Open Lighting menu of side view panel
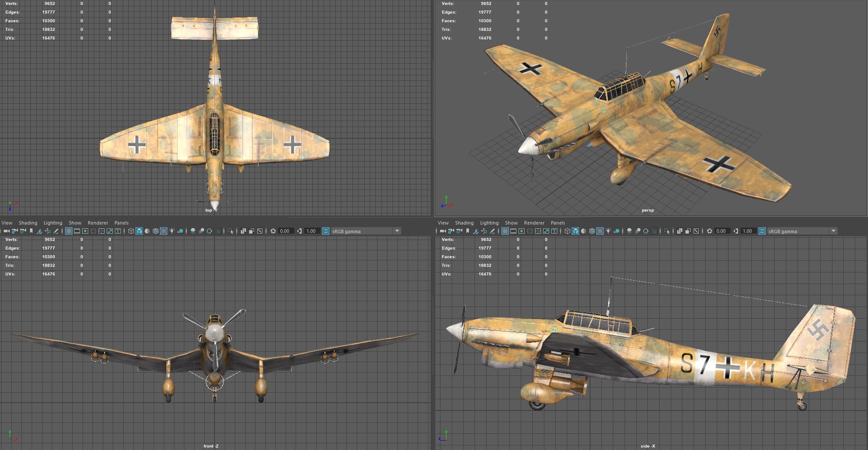 coord(489,223)
